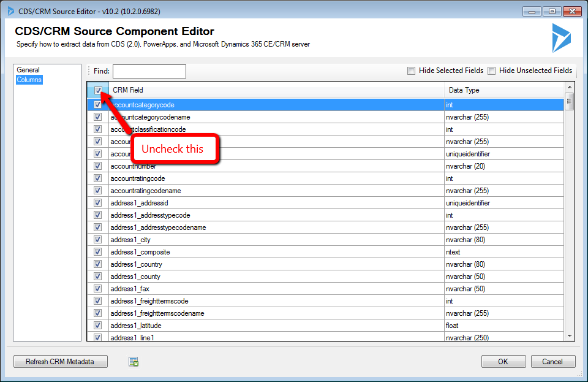
Task: Open the General page
Action: pyautogui.click(x=28, y=70)
